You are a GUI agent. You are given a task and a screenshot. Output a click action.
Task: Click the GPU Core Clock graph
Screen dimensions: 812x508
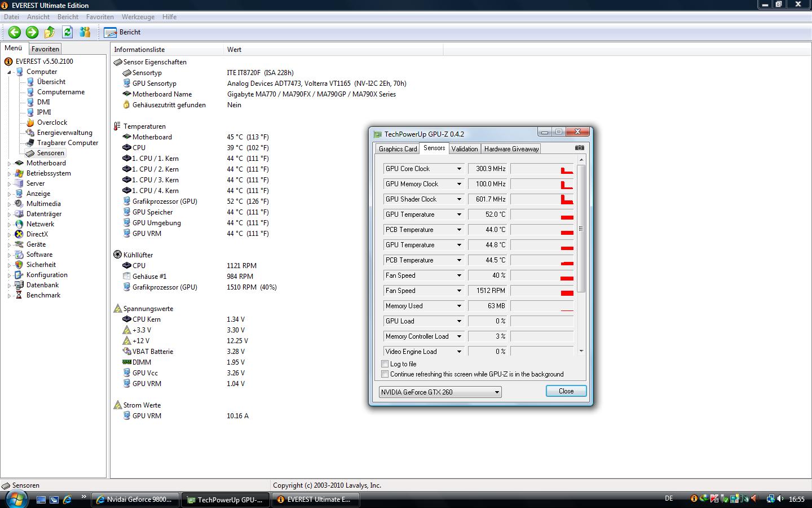click(542, 169)
